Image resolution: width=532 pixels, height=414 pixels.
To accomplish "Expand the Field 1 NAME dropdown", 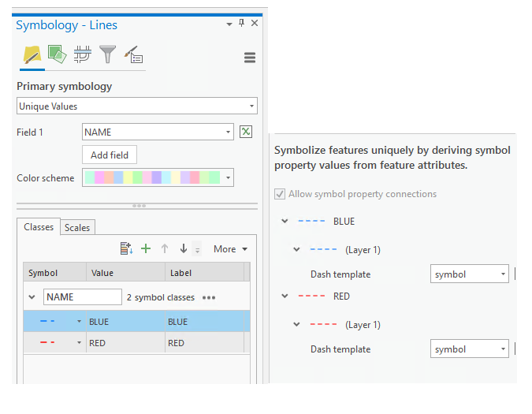I will 229,132.
